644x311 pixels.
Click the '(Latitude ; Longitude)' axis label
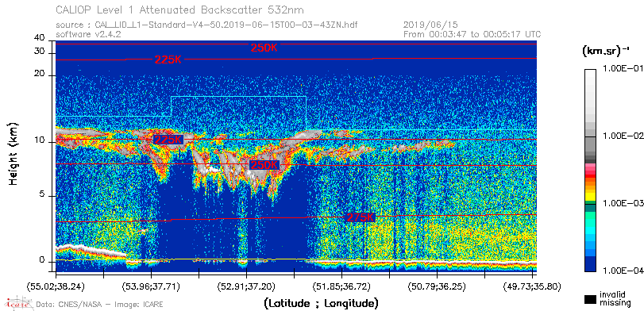click(x=321, y=304)
